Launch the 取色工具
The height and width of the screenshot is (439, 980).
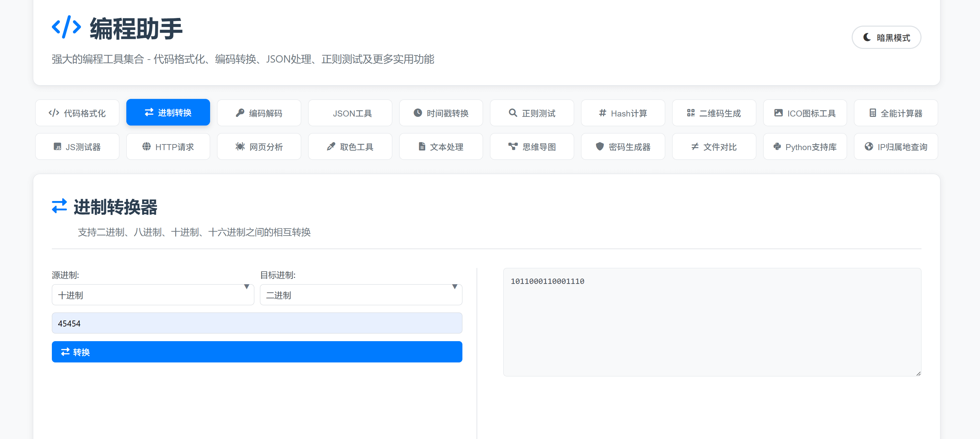(350, 146)
